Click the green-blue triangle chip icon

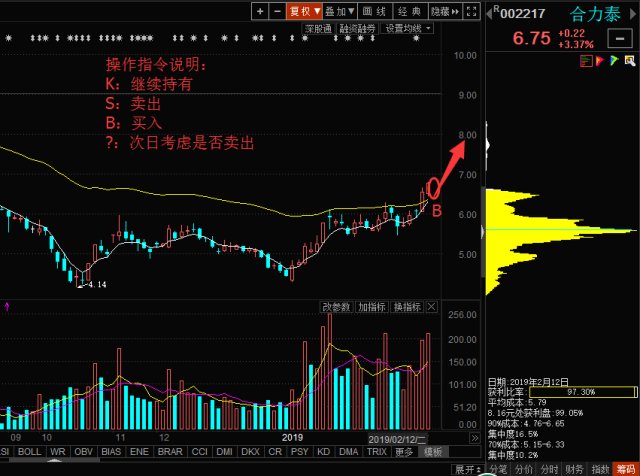point(614,61)
